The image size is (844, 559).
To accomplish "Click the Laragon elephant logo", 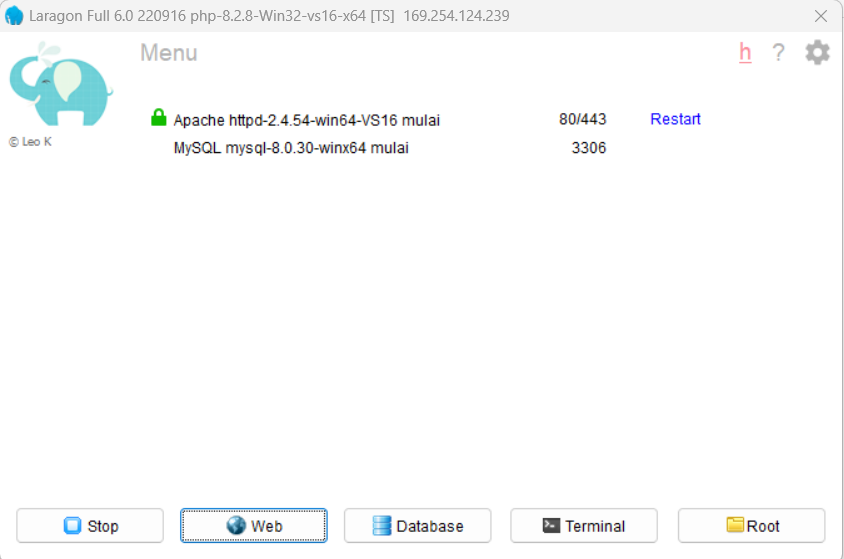I will [61, 84].
